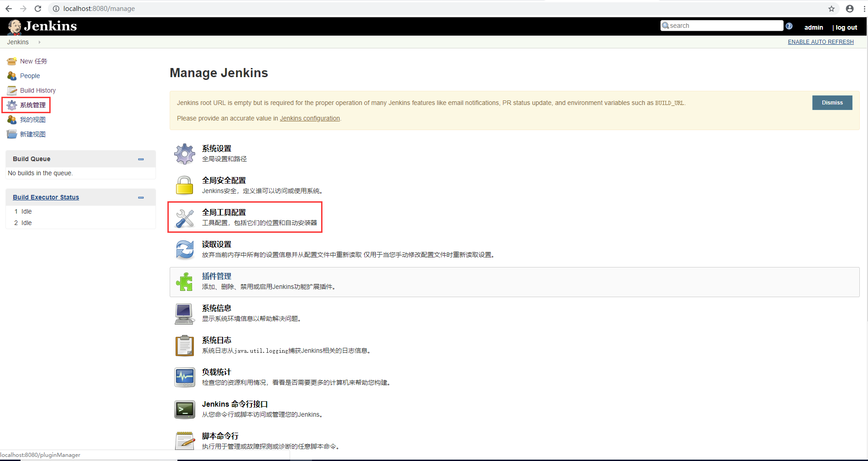Click the browser forward arrow
The image size is (868, 461).
tap(23, 9)
